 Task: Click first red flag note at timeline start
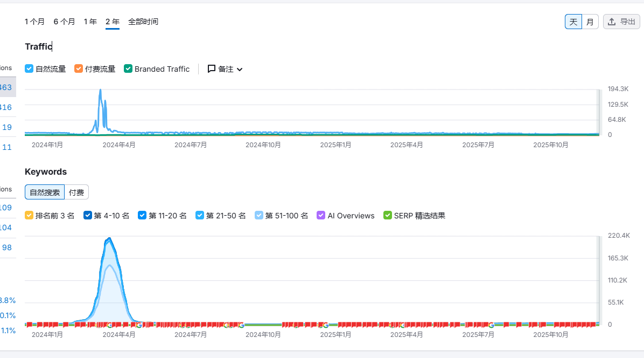point(29,324)
